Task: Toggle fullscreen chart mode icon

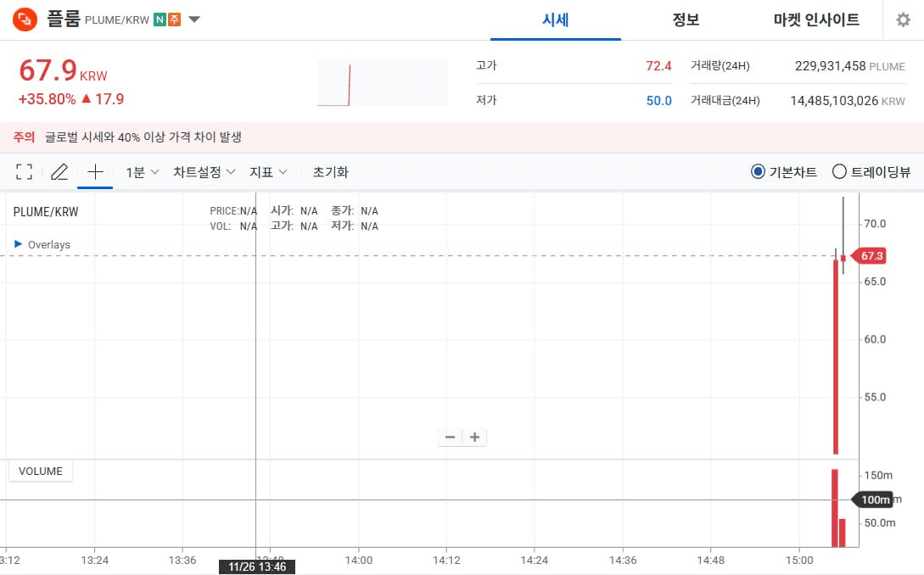Action: pyautogui.click(x=25, y=172)
